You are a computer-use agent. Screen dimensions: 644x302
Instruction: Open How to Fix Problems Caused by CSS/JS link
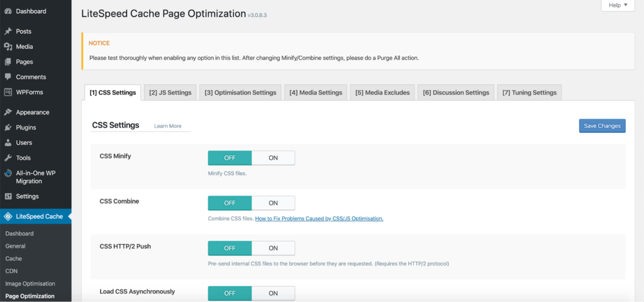point(319,218)
